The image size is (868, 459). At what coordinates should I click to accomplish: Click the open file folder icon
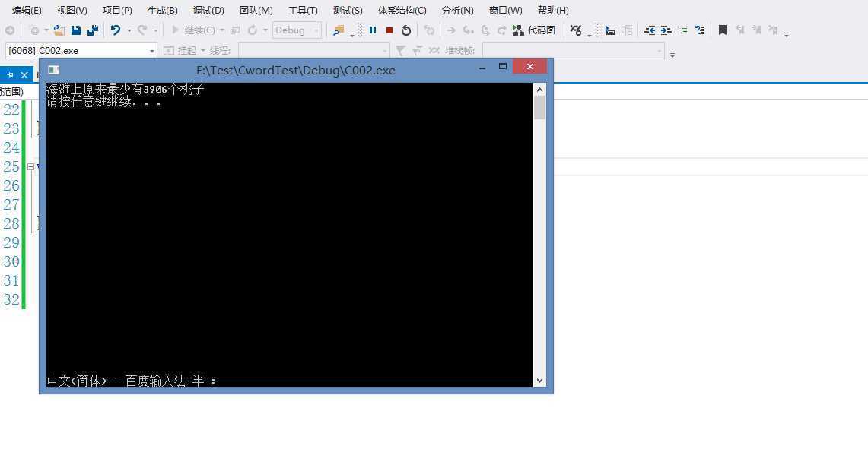59,30
